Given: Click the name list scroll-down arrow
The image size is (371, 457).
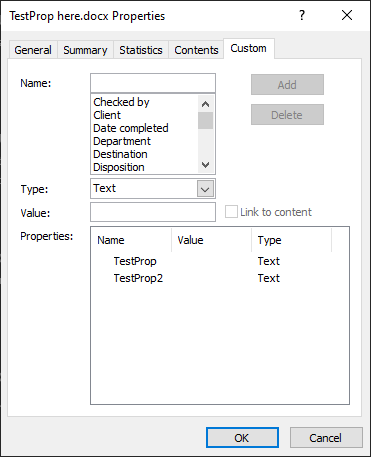Looking at the screenshot, I should point(206,164).
